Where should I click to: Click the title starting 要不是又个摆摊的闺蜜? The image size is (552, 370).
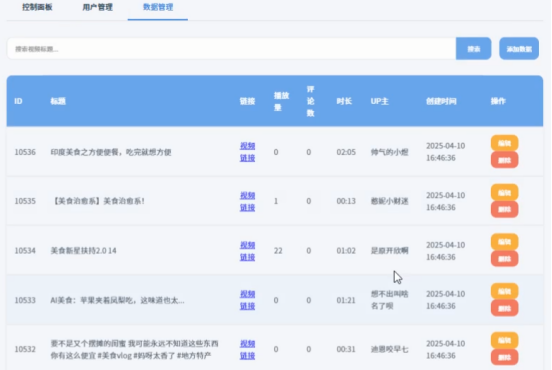[134, 349]
